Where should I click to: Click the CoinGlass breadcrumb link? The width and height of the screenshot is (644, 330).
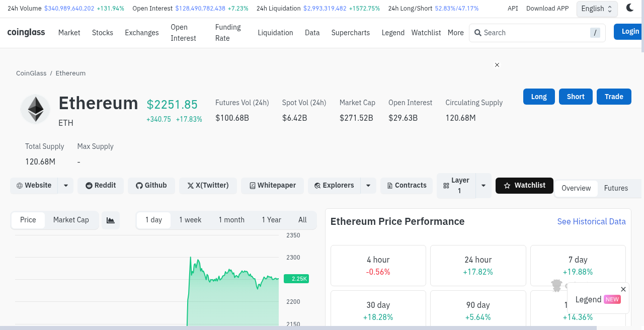click(31, 73)
